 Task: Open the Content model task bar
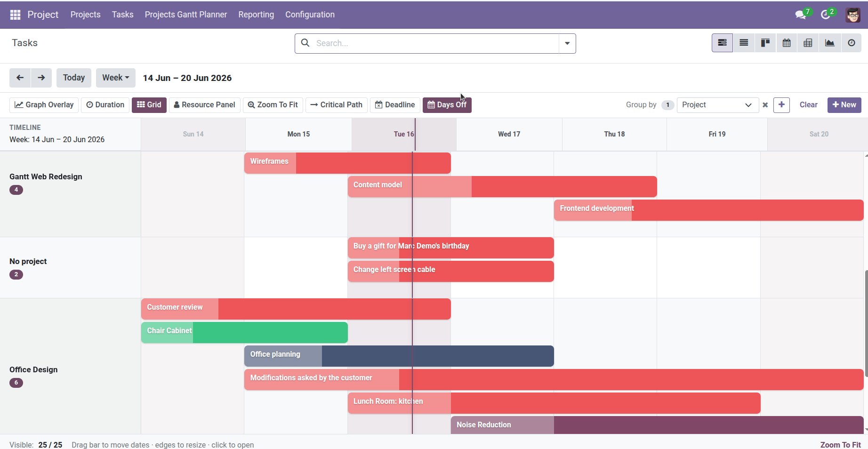click(502, 186)
